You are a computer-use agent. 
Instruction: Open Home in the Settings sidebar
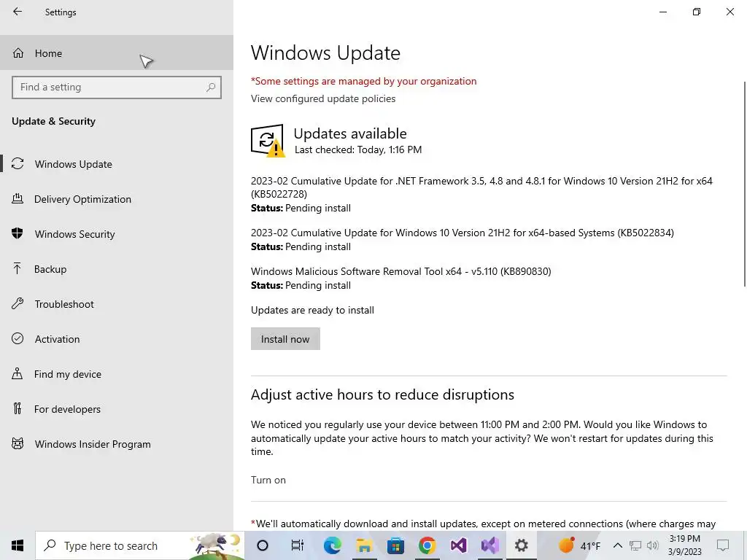(117, 52)
